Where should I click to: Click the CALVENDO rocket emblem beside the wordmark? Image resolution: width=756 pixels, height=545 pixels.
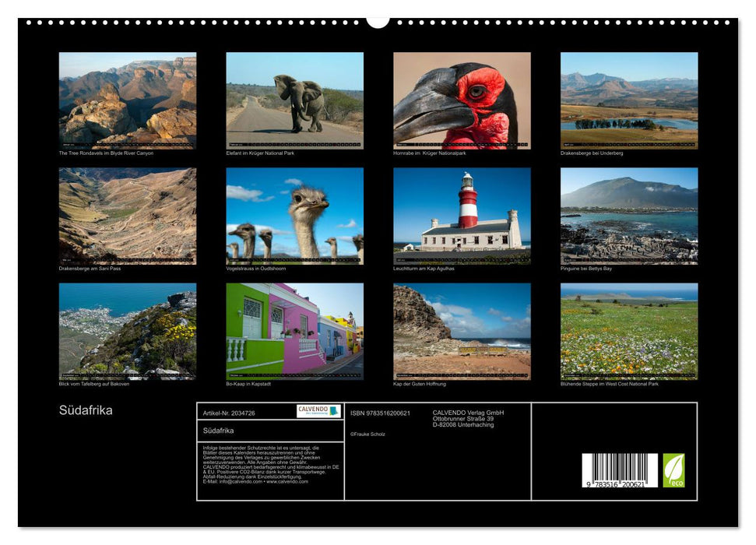332,412
